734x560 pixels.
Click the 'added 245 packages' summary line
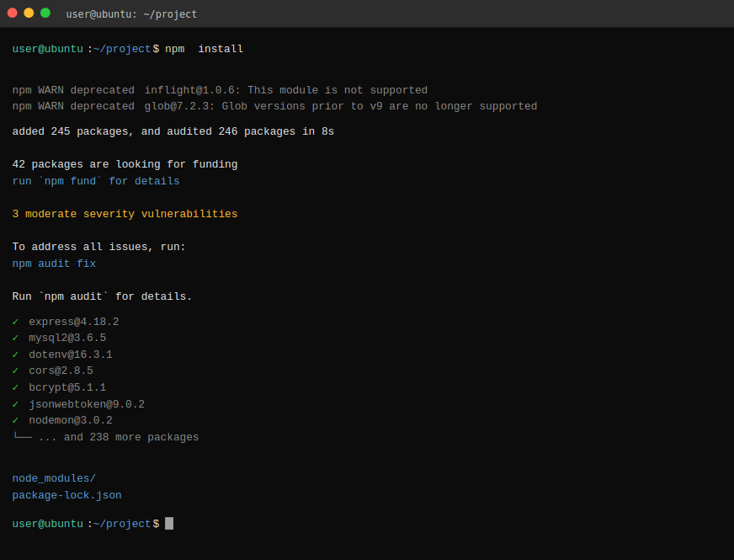click(x=173, y=131)
